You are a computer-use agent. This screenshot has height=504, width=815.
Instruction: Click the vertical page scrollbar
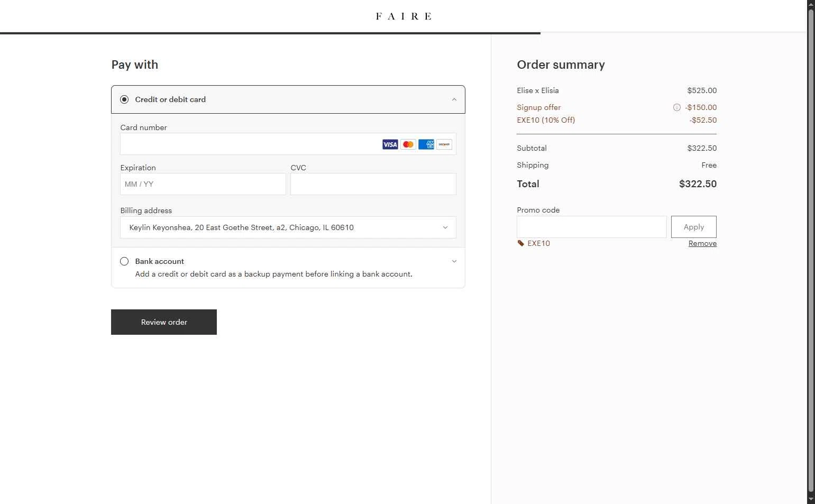811,249
